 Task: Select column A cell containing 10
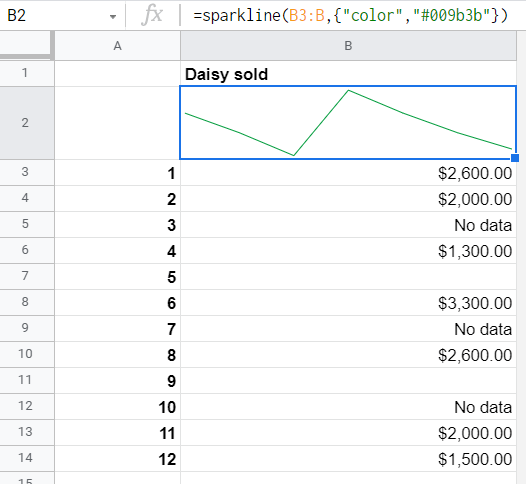(x=117, y=407)
